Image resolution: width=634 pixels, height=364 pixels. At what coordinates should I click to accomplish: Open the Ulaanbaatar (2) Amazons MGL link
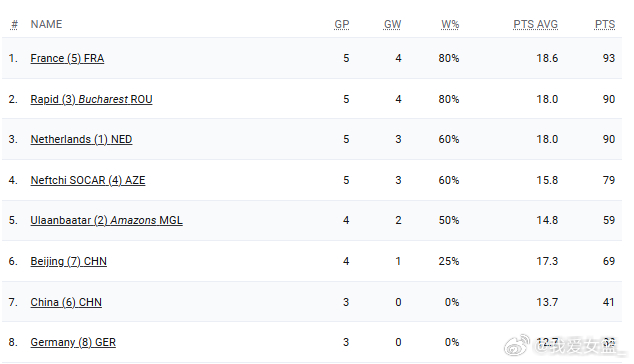tap(106, 220)
